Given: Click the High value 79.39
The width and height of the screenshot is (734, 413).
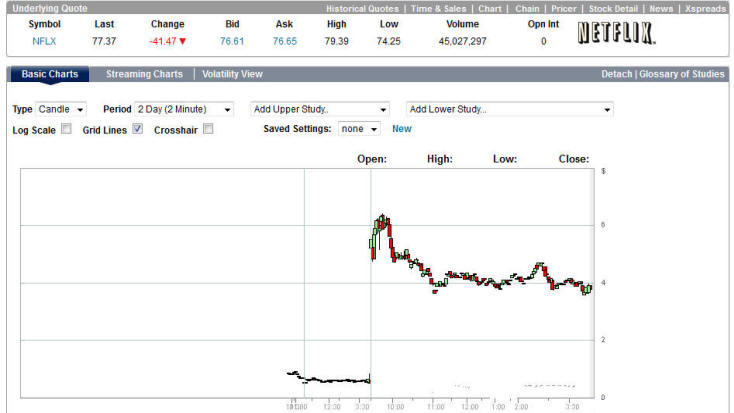Looking at the screenshot, I should [337, 41].
